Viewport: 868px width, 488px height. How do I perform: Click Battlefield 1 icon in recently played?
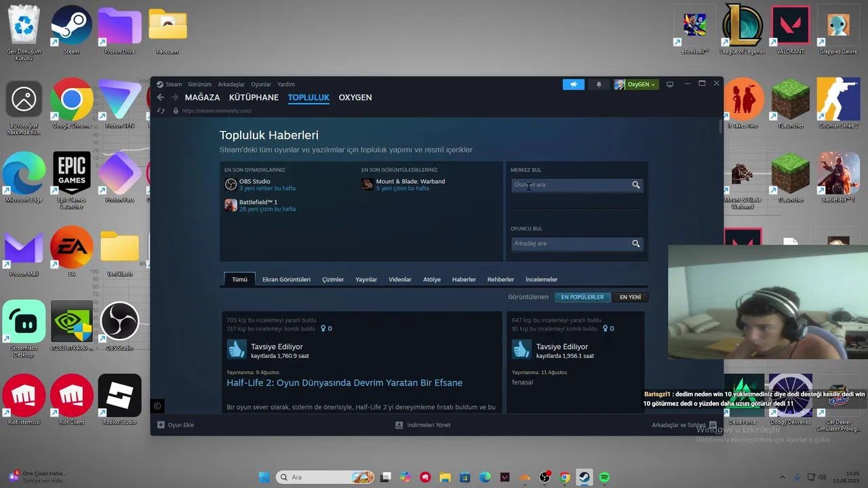(231, 205)
